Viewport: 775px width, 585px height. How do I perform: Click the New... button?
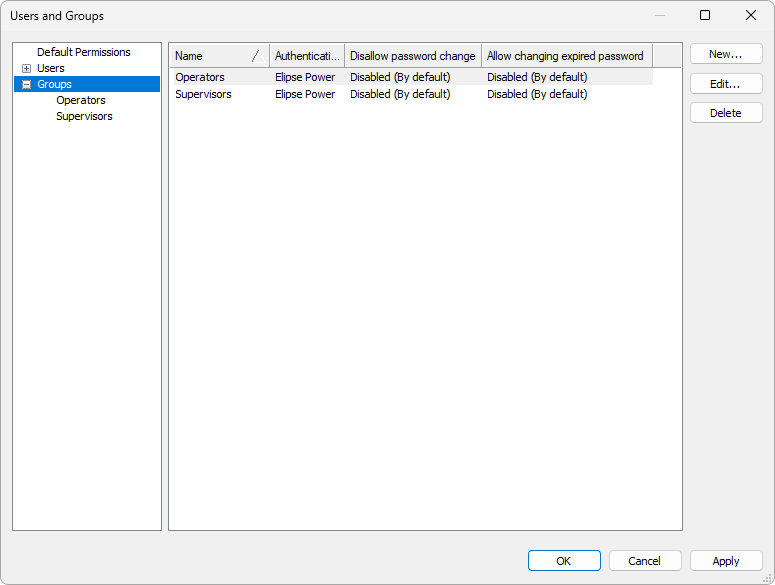click(x=725, y=54)
